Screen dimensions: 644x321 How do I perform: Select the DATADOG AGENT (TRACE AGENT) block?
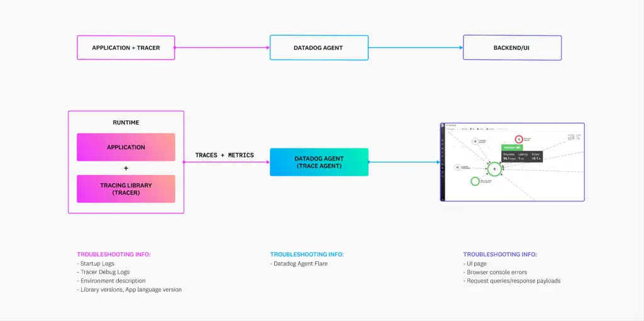point(319,162)
